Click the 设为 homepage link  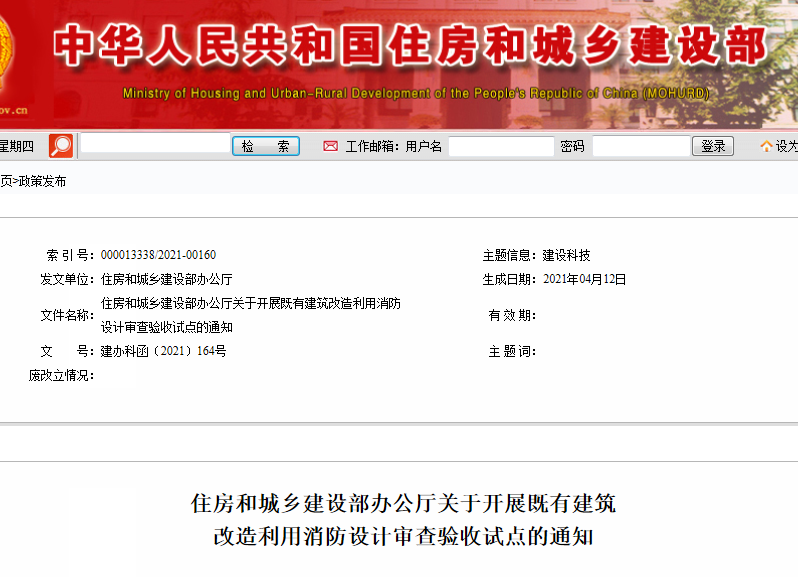click(786, 147)
